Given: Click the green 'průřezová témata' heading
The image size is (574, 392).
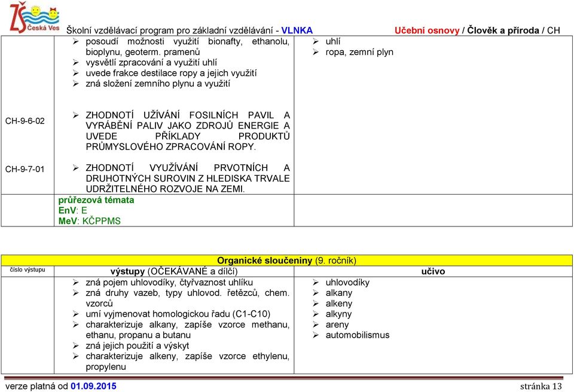Looking at the screenshot, I should pyautogui.click(x=96, y=200).
